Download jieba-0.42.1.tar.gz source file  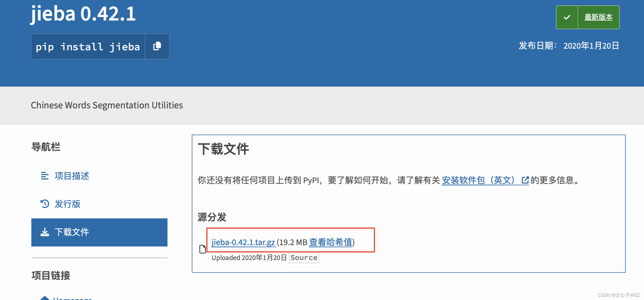tap(243, 242)
